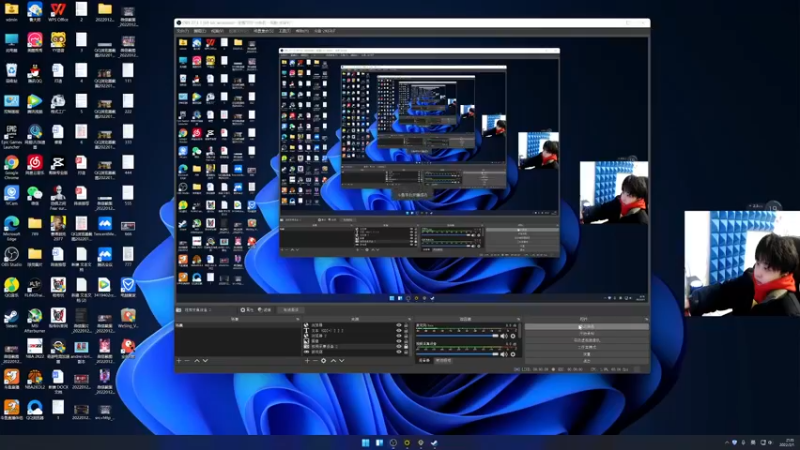This screenshot has height=450, width=800.
Task: Mute the upper audio mixer channel speaker
Action: point(504,336)
